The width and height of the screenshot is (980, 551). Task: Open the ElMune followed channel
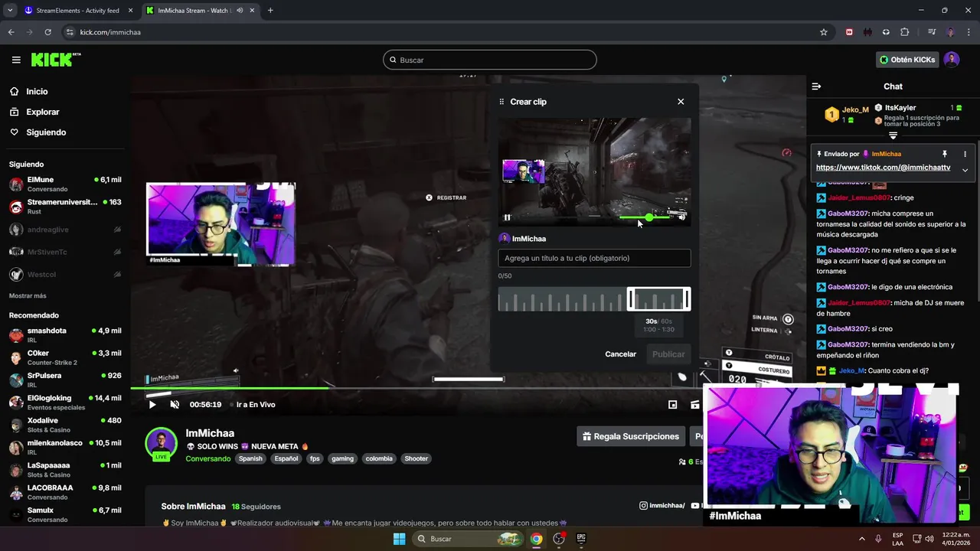coord(65,184)
